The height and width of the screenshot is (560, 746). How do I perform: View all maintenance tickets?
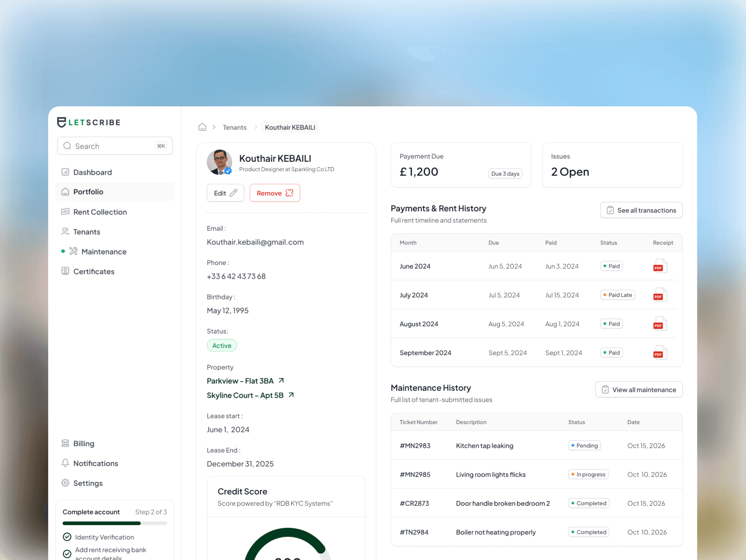tap(639, 390)
